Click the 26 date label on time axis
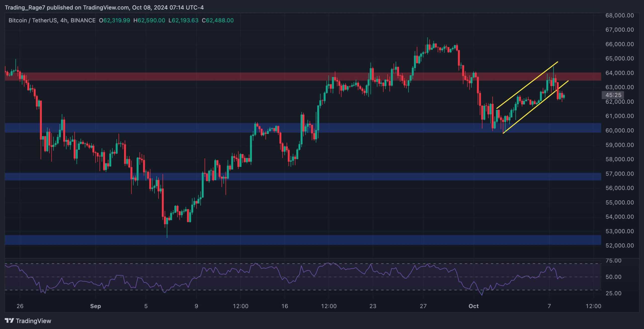644x329 pixels. pyautogui.click(x=20, y=306)
